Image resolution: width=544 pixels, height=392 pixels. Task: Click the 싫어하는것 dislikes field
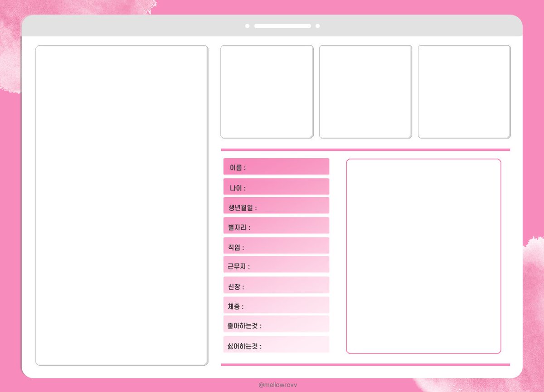(276, 344)
